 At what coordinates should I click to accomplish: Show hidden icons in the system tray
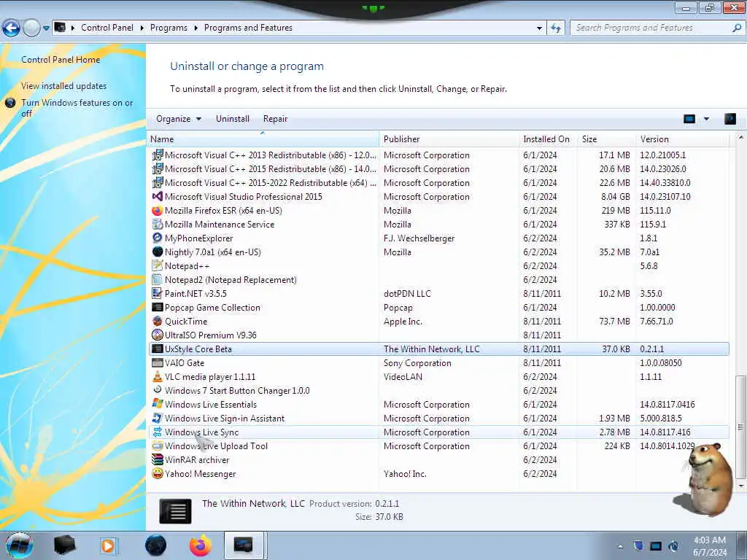tap(620, 546)
